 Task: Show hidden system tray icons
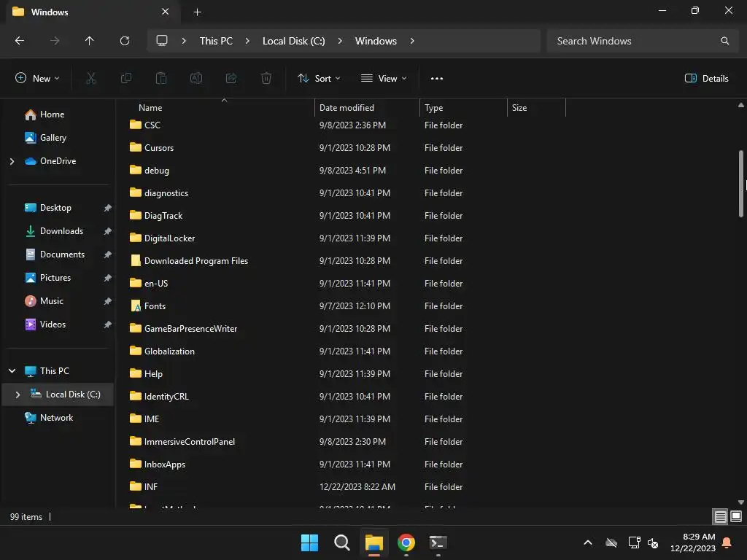(x=588, y=542)
